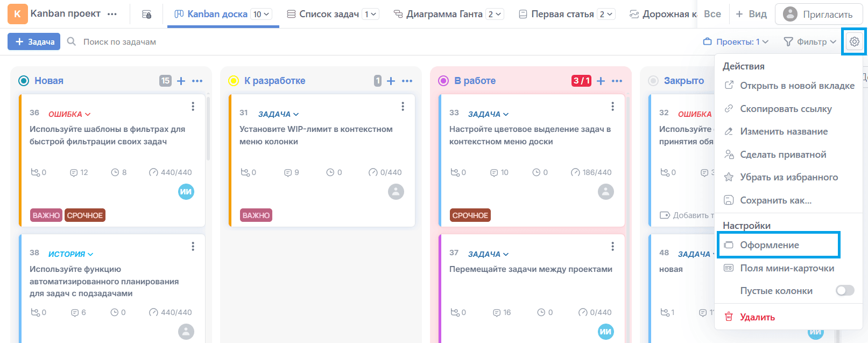Viewport: 868px width, 343px height.
Task: Expand the Фильтр dropdown
Action: [x=810, y=41]
